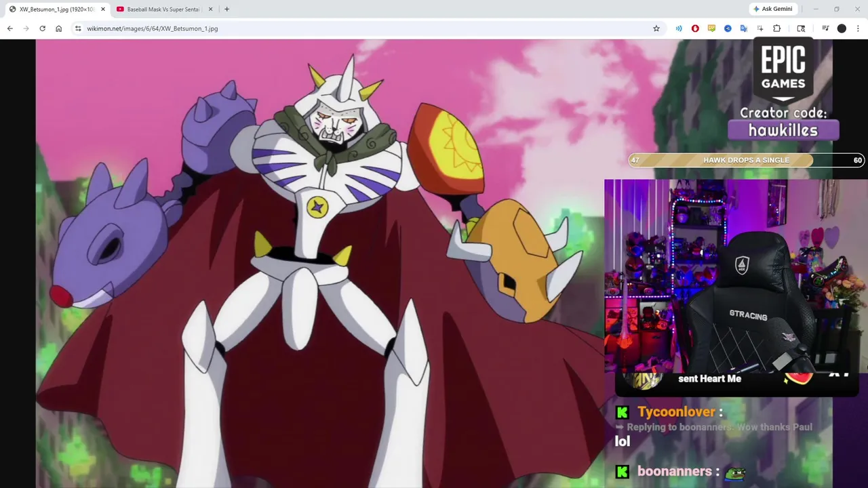Open the screen capture selection extension

tap(760, 28)
